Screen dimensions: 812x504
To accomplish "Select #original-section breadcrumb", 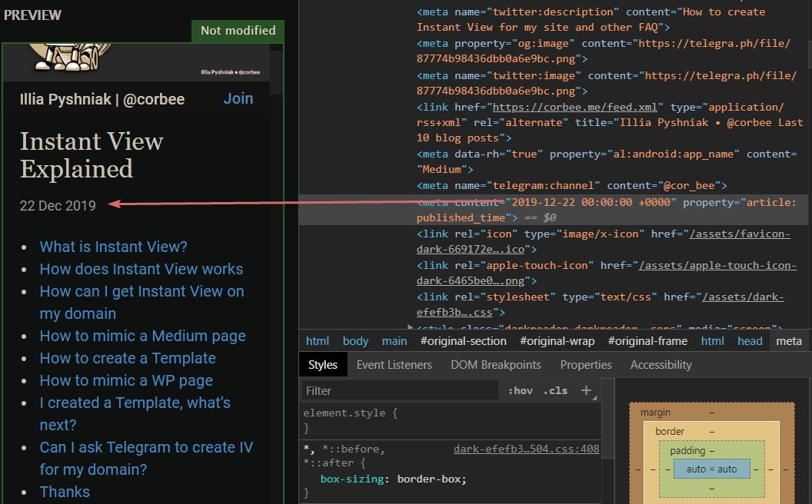I will click(x=464, y=341).
